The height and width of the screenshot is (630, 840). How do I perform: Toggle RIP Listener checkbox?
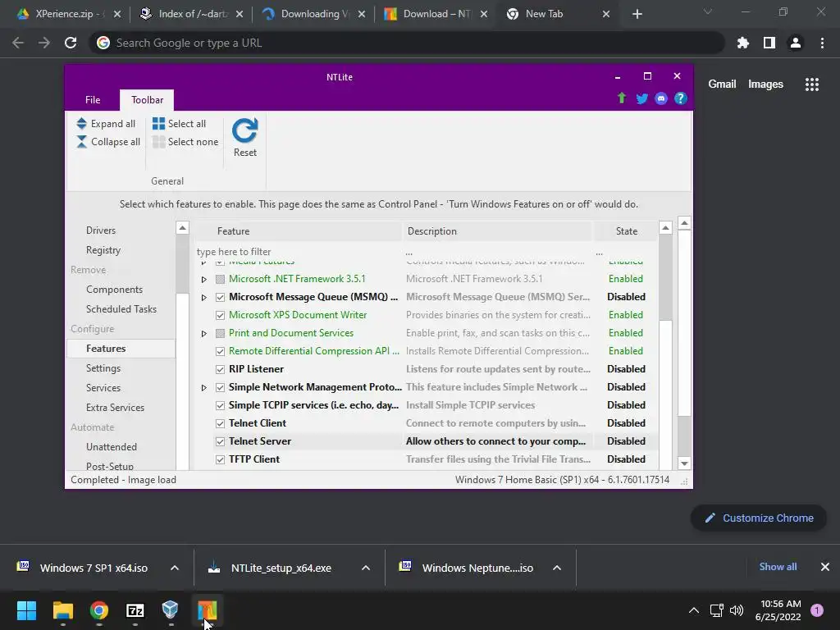220,369
